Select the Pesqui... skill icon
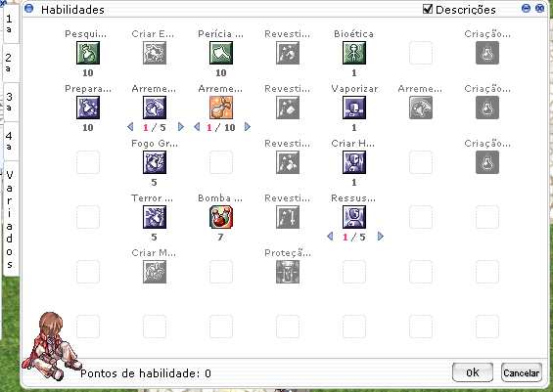553x392 pixels. tap(88, 53)
